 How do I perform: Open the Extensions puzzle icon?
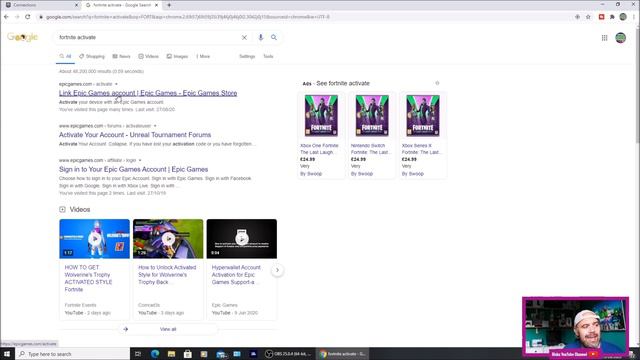[x=612, y=17]
